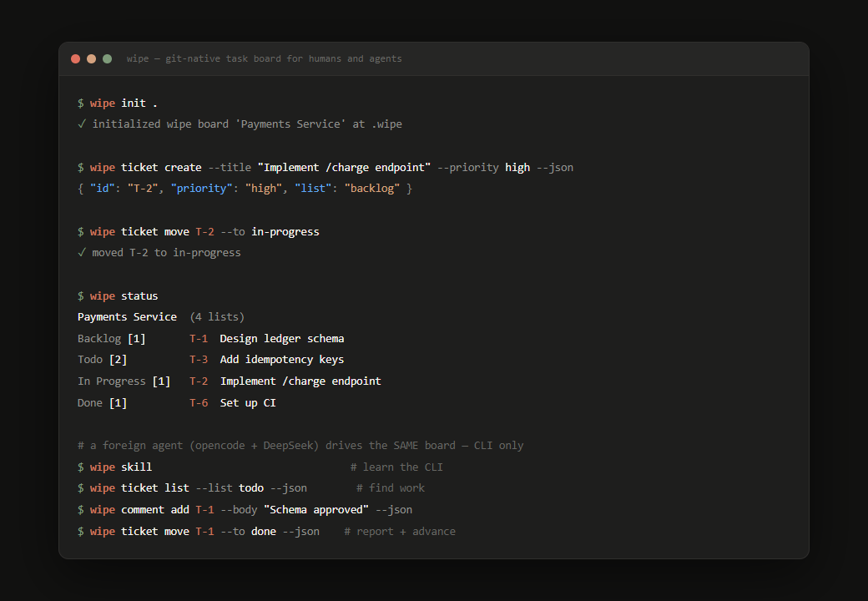This screenshot has width=868, height=601.
Task: Click the checkmark before 'initialized wipe board'
Action: pyautogui.click(x=82, y=124)
